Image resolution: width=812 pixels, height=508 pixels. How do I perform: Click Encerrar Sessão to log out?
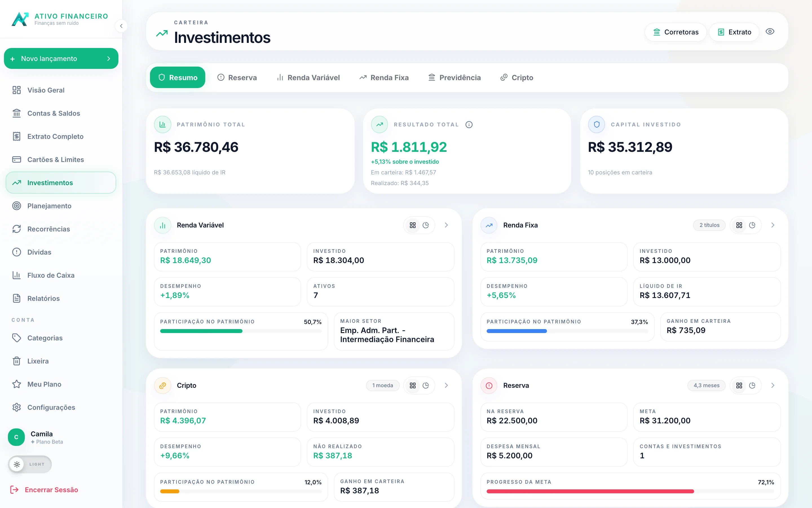tap(44, 490)
